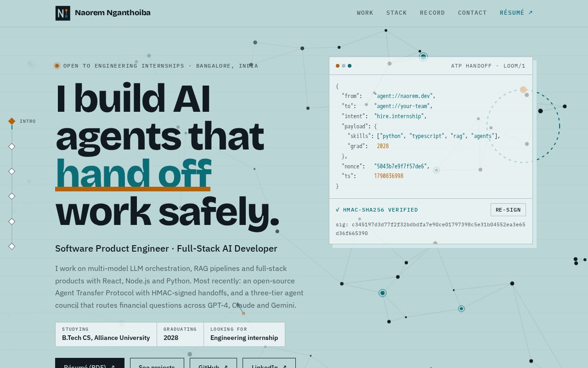Open the RÉSUMÉ link in navigation

pos(516,13)
